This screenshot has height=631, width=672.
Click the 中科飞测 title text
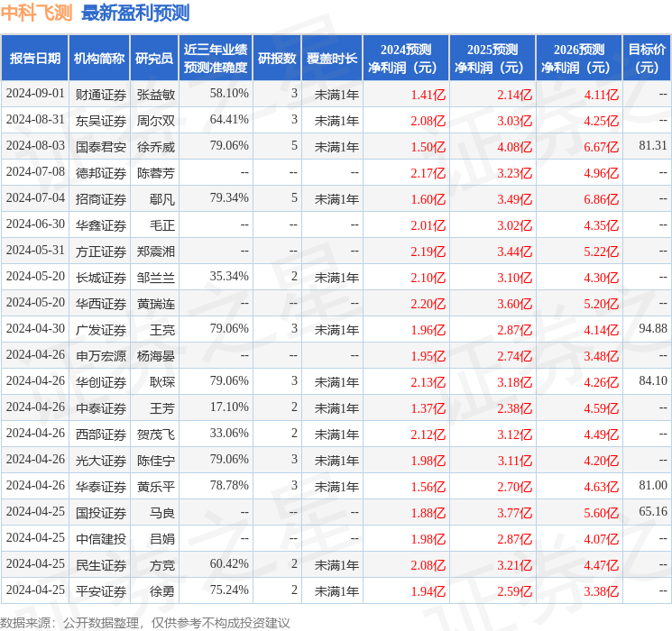coord(36,13)
